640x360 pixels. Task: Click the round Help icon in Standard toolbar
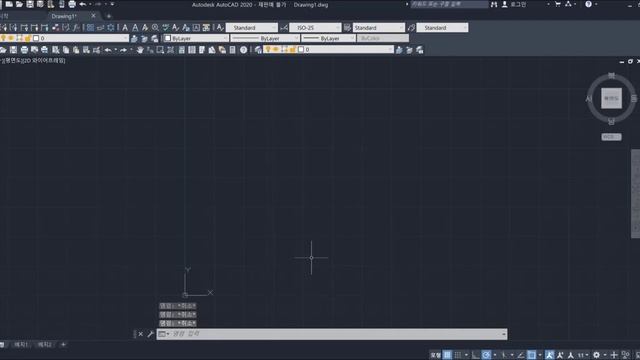pos(244,50)
